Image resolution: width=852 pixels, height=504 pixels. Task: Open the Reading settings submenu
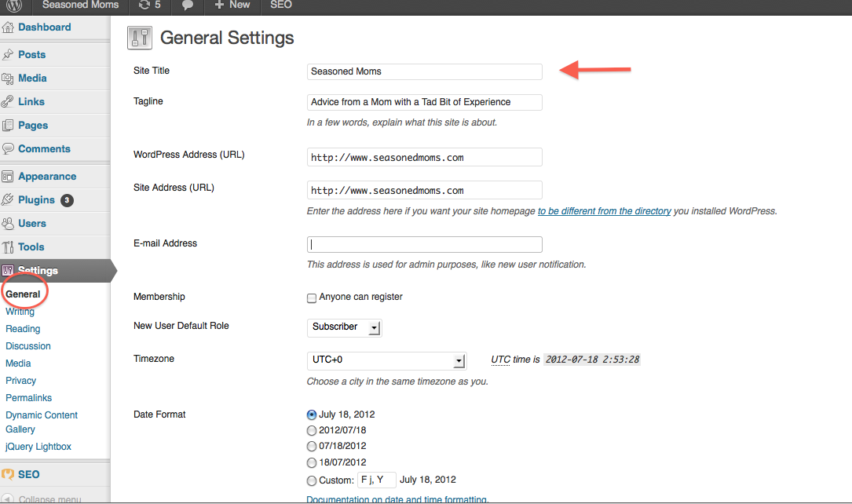point(23,329)
